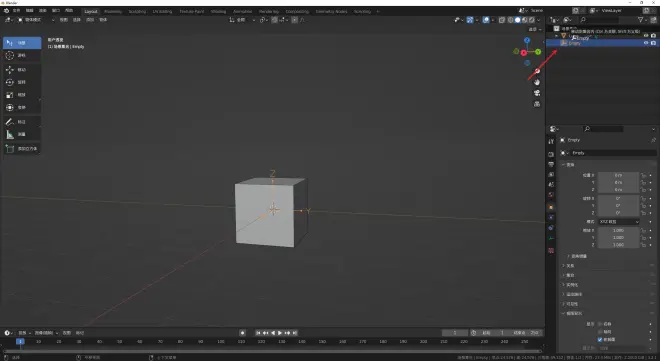Toggle lock on Location X field

[x=643, y=175]
